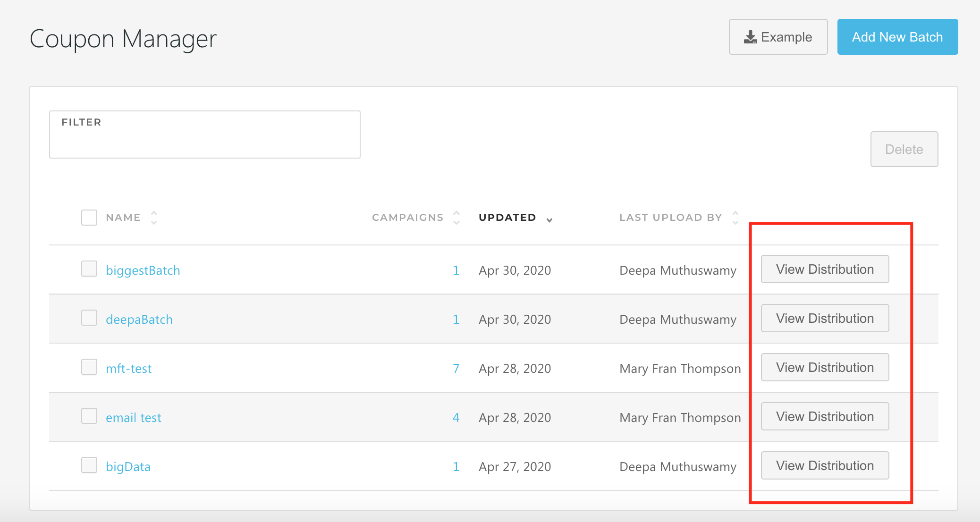Select the biggestBatch row checkbox
The width and height of the screenshot is (980, 522).
(x=89, y=269)
